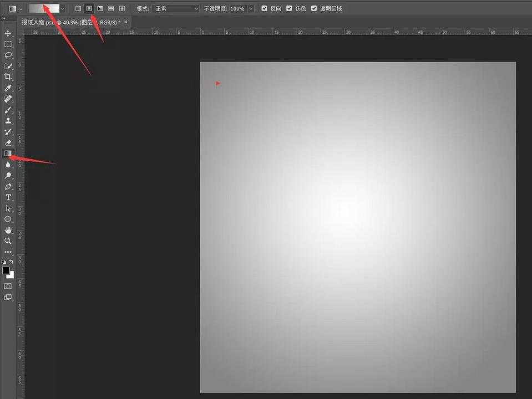Toggle the 仿色 (Dither) checkbox
This screenshot has width=532, height=399.
289,8
